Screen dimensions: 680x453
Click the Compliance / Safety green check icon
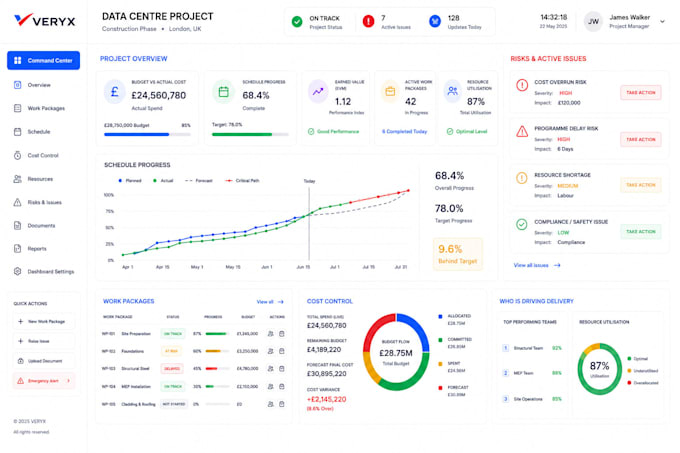pyautogui.click(x=522, y=224)
